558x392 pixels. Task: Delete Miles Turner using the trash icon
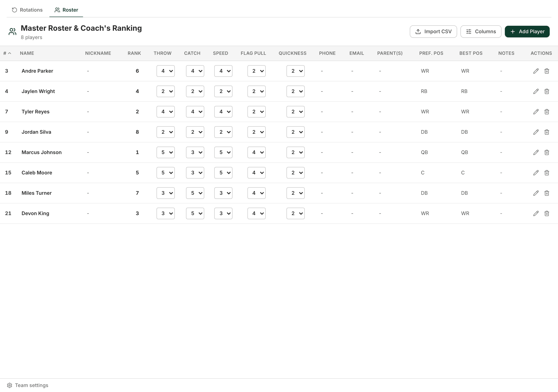[x=547, y=193]
